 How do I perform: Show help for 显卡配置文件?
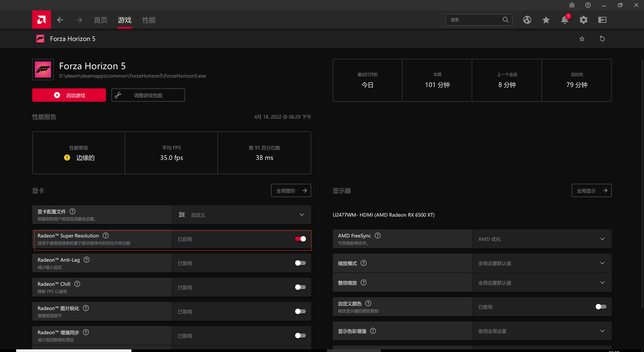[72, 211]
